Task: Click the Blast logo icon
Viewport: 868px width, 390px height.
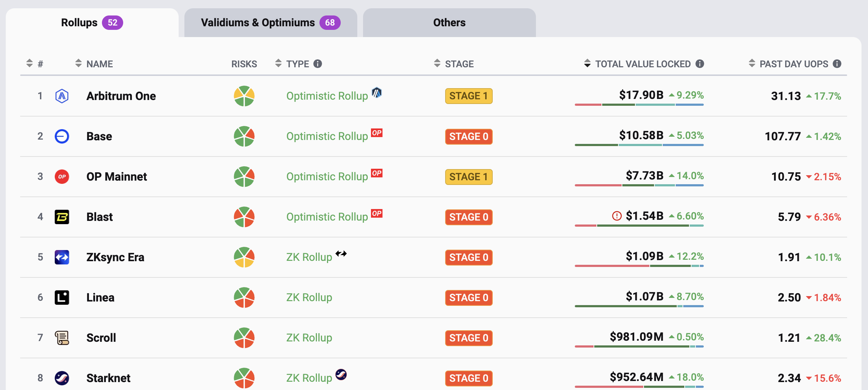Action: tap(62, 217)
